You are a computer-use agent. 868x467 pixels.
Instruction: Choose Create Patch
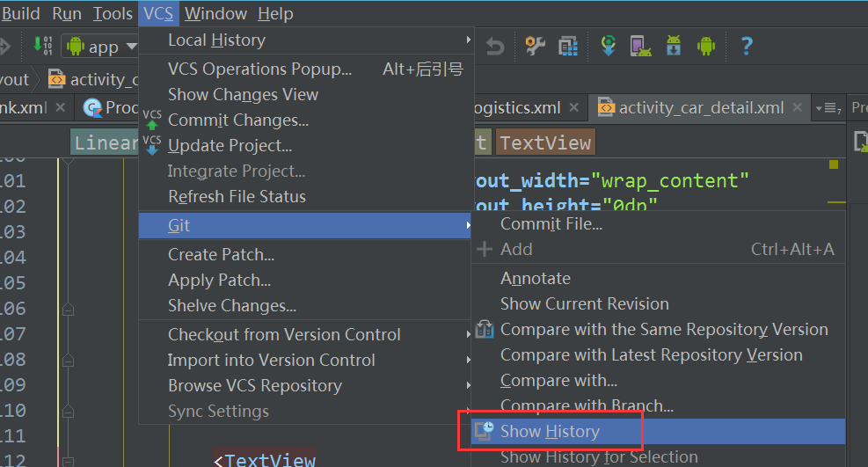[306, 254]
